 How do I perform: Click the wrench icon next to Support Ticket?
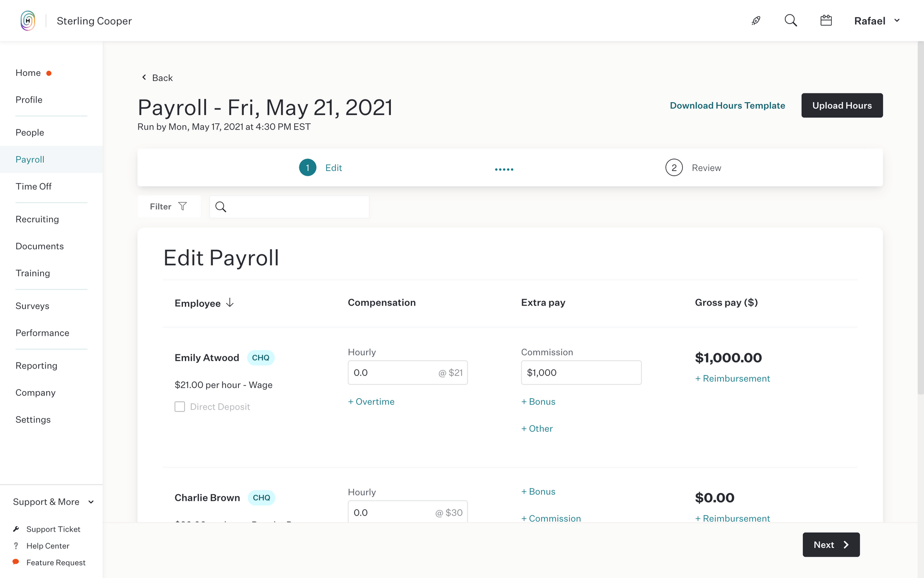coord(16,529)
